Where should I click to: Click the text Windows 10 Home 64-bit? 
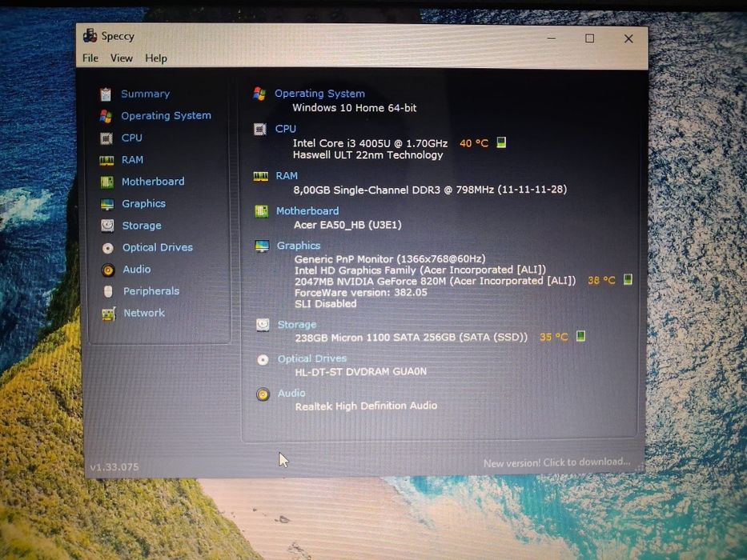coord(355,108)
